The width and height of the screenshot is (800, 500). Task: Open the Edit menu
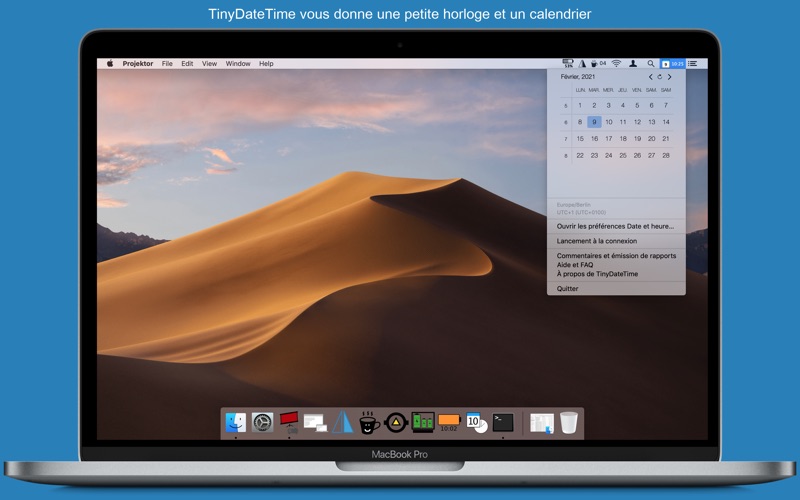point(187,64)
